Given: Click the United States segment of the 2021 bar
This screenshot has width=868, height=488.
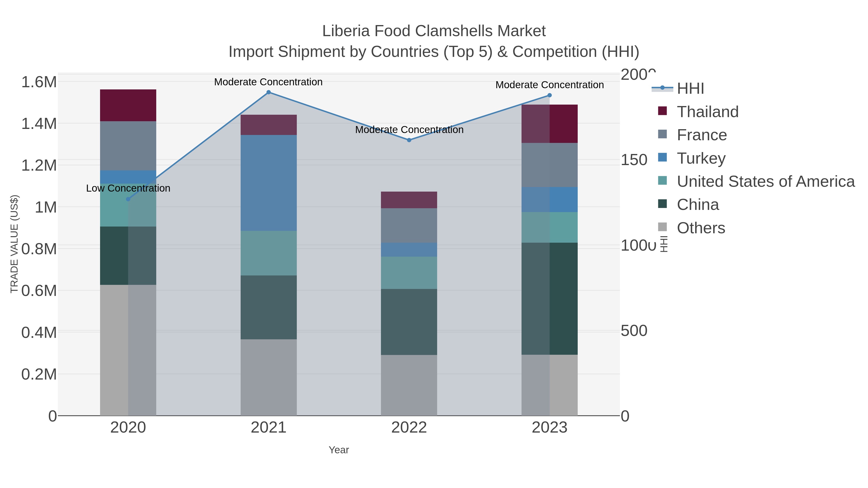Looking at the screenshot, I should tap(269, 253).
